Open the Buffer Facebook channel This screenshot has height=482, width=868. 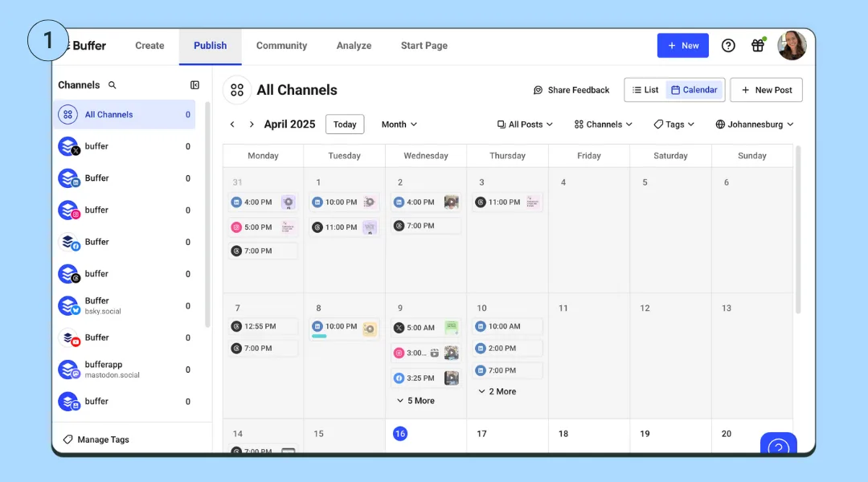tap(96, 242)
